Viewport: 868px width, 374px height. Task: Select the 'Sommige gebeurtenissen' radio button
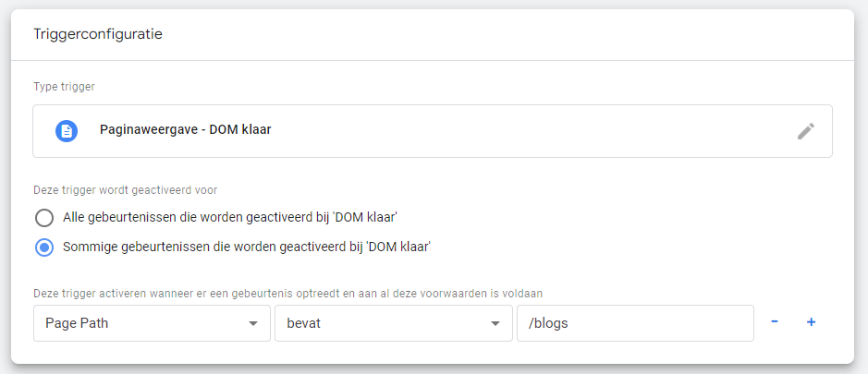point(44,247)
